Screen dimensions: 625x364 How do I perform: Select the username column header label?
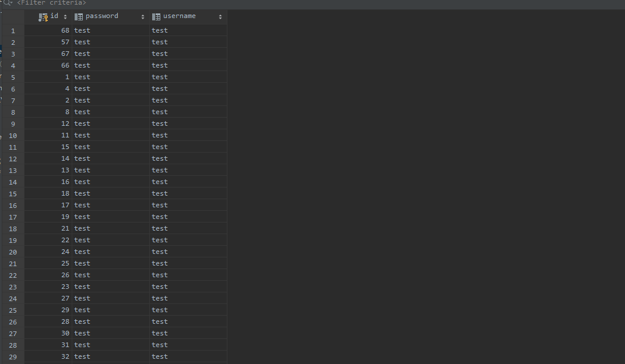point(179,16)
